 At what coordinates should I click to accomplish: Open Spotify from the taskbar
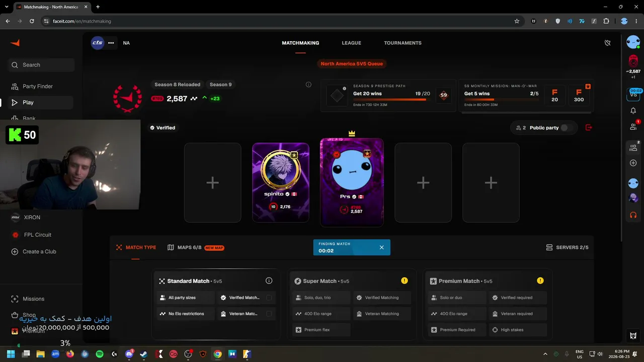click(100, 354)
